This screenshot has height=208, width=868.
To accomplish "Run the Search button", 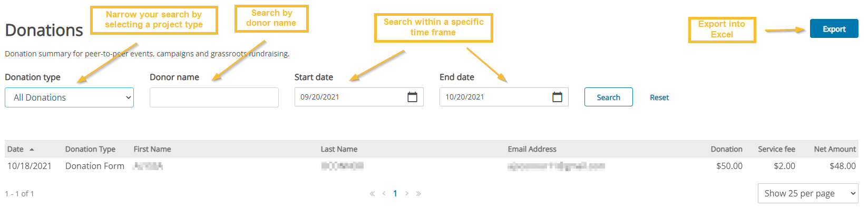I will click(608, 97).
